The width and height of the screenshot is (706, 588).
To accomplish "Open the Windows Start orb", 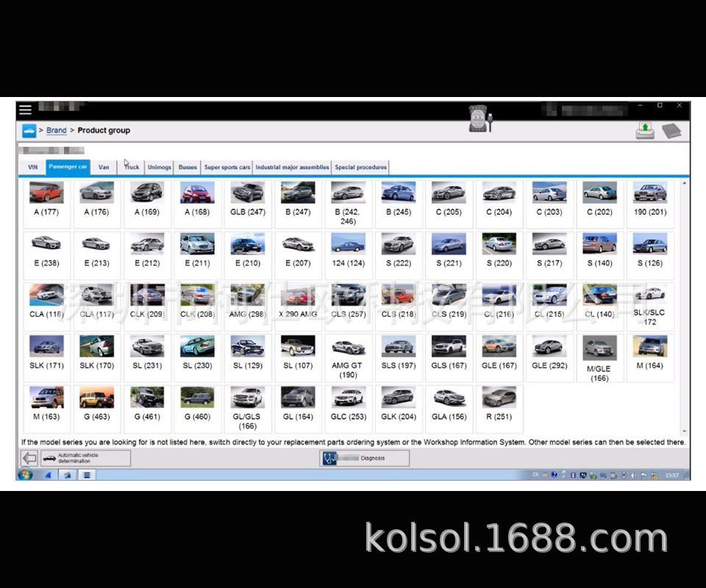I will click(25, 475).
